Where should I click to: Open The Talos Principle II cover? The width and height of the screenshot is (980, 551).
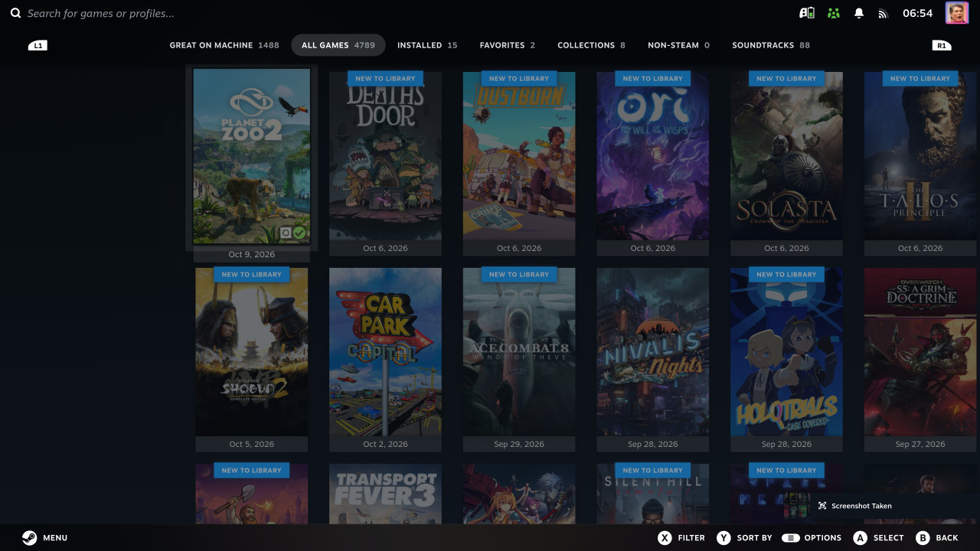coord(920,156)
